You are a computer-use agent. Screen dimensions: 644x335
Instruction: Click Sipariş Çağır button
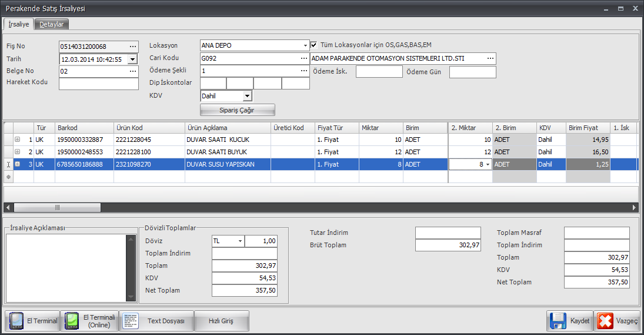(238, 110)
